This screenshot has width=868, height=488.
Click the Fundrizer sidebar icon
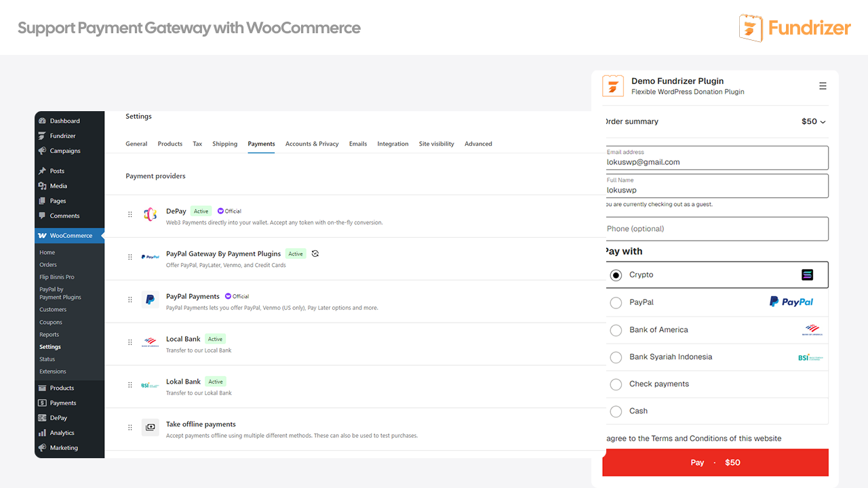pyautogui.click(x=43, y=136)
